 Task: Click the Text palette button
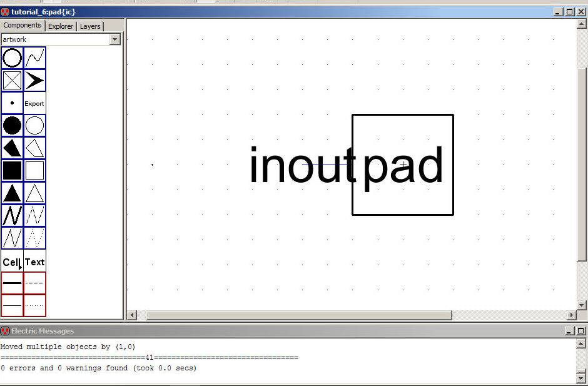pos(34,262)
